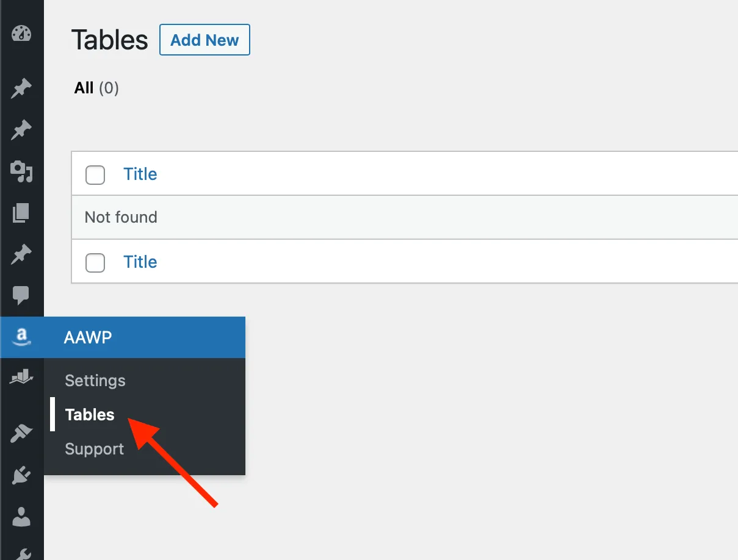Click the Amazon logo icon

(21, 337)
